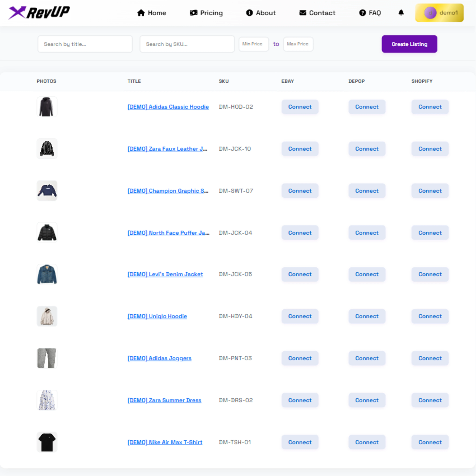Connect Levi's Denim Jacket to eBay
The width and height of the screenshot is (476, 476).
coord(300,274)
